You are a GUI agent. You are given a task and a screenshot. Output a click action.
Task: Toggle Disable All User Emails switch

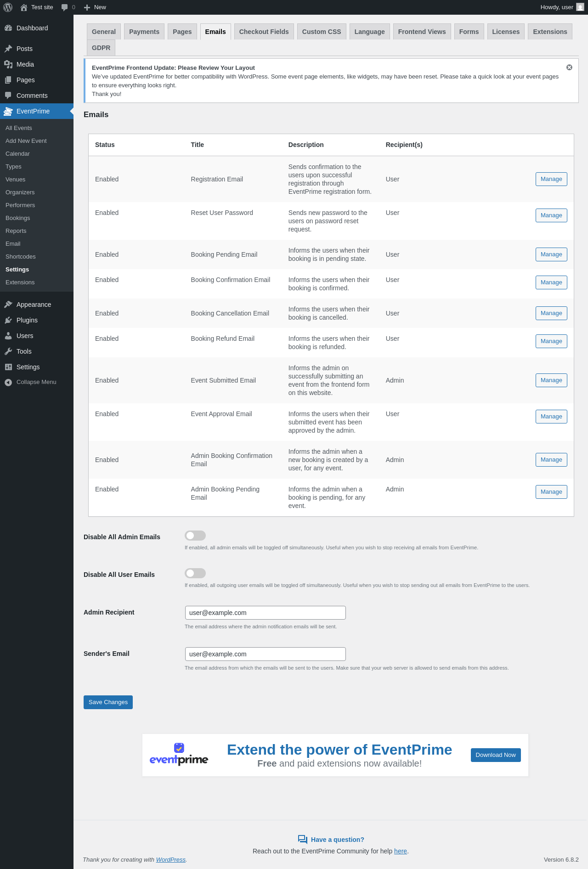195,573
